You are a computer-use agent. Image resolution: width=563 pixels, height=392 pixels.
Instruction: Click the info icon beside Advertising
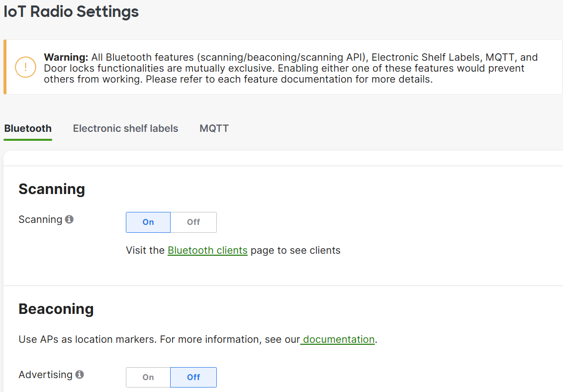80,375
